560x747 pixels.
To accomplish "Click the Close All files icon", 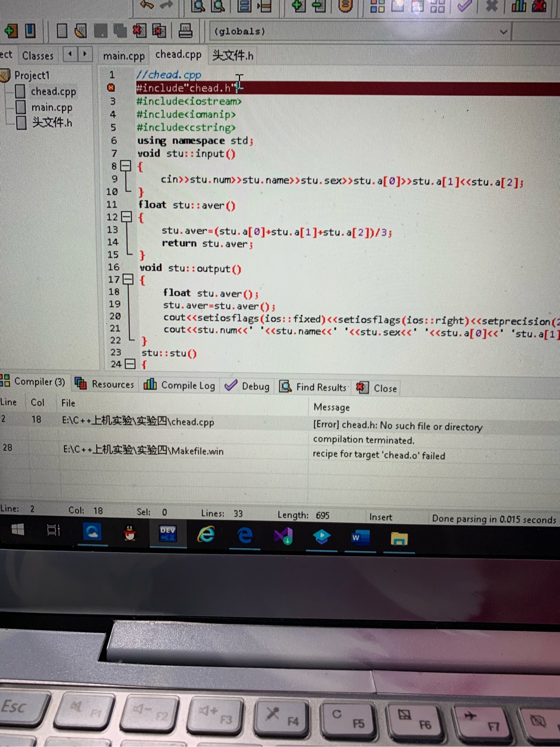I will pos(159,31).
